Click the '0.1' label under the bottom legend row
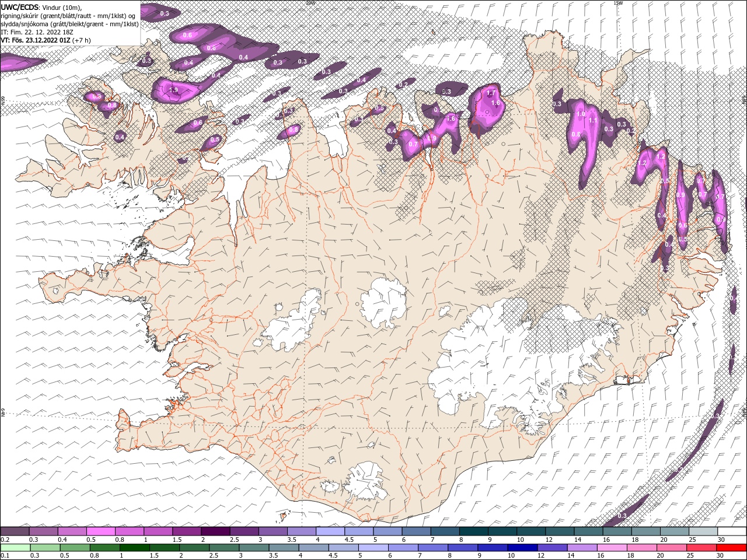 pos(5,556)
